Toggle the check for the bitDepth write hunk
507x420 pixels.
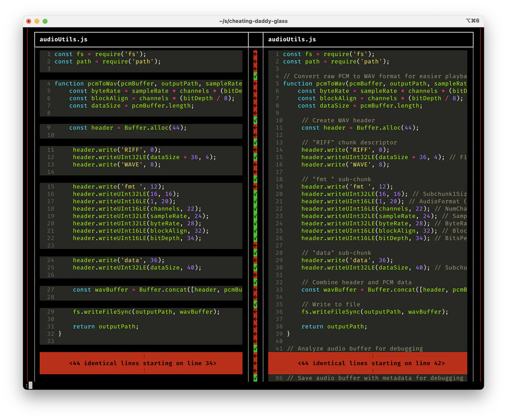click(x=255, y=238)
